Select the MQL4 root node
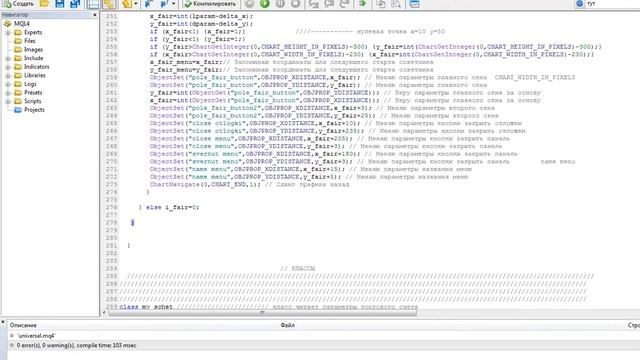Image resolution: width=640 pixels, height=360 pixels. (22, 24)
